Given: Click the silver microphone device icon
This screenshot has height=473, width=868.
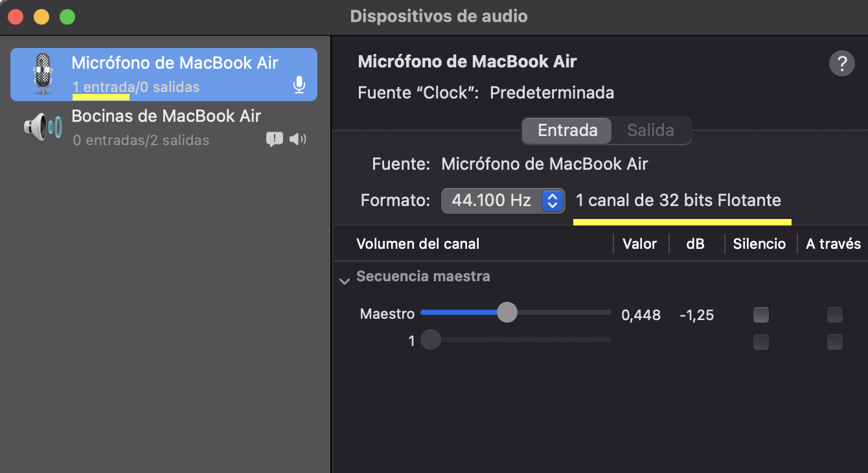Looking at the screenshot, I should coord(42,74).
